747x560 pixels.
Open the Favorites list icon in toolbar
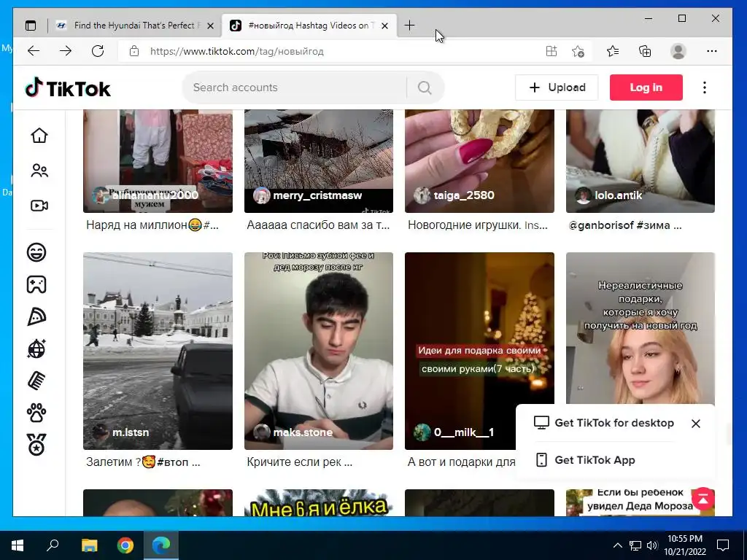(613, 51)
